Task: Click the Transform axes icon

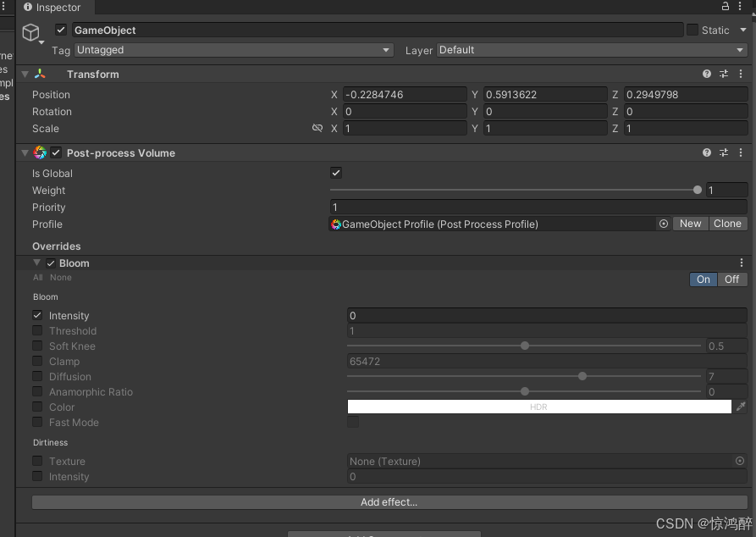Action: pos(40,74)
